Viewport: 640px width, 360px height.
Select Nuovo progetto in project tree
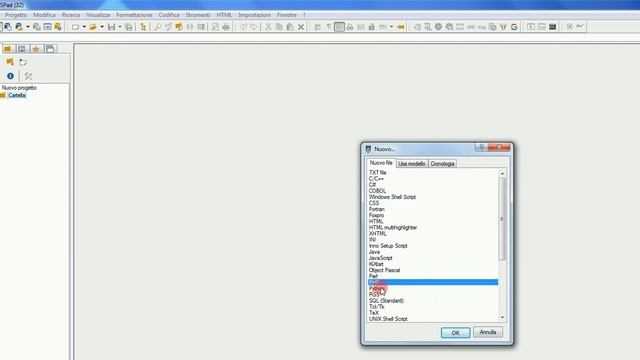point(19,88)
